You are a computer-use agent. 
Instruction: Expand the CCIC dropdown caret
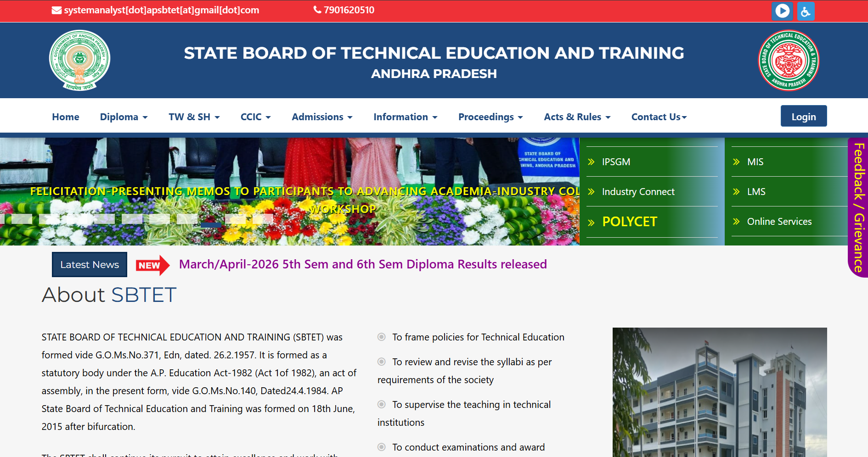coord(268,118)
